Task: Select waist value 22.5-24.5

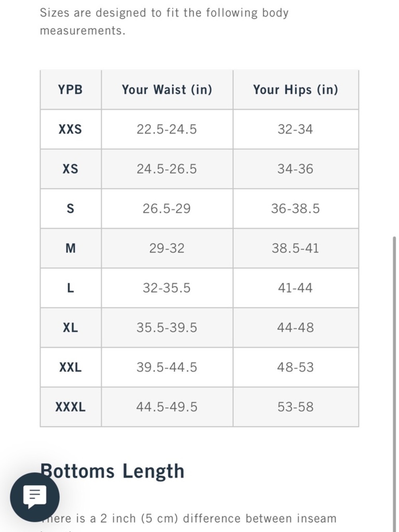Action: pos(167,129)
